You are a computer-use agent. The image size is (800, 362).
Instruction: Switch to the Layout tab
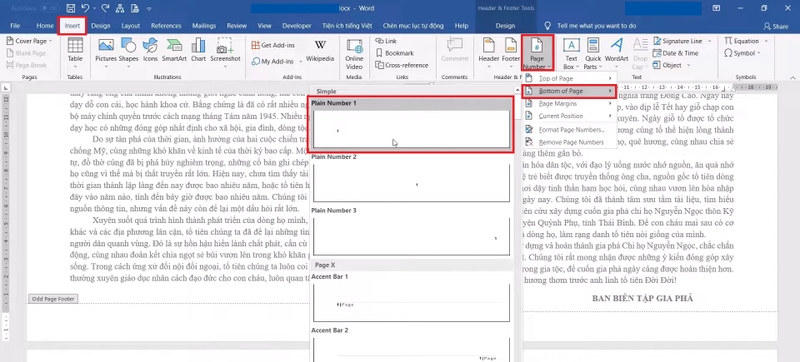point(131,26)
